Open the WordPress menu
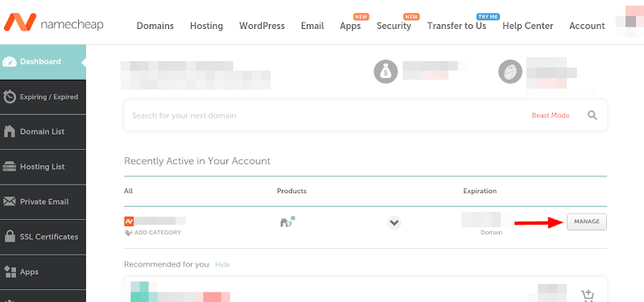 tap(262, 26)
